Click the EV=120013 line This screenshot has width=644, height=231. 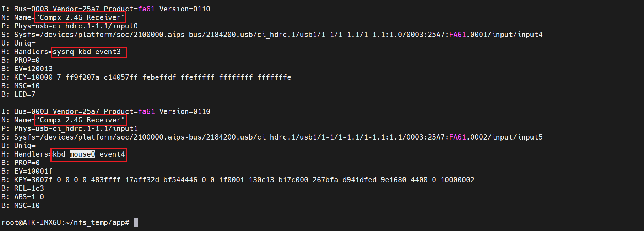click(33, 69)
